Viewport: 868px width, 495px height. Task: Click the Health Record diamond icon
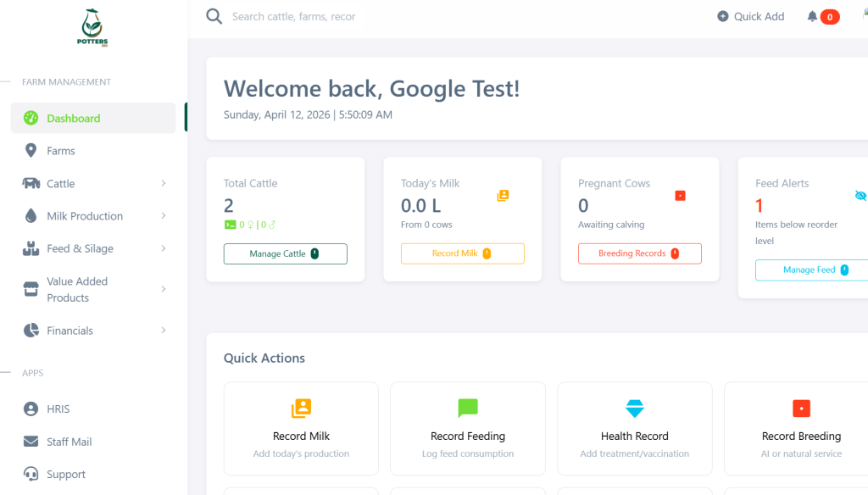click(635, 409)
